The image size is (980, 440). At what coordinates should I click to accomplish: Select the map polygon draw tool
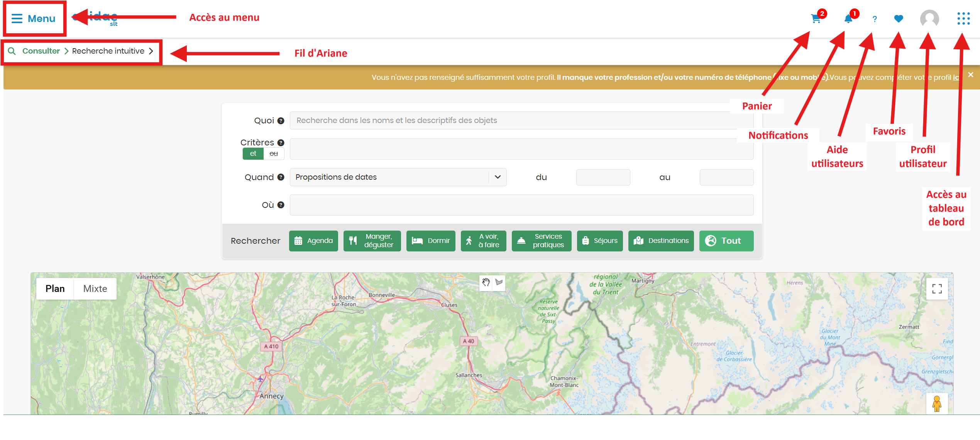pyautogui.click(x=499, y=283)
